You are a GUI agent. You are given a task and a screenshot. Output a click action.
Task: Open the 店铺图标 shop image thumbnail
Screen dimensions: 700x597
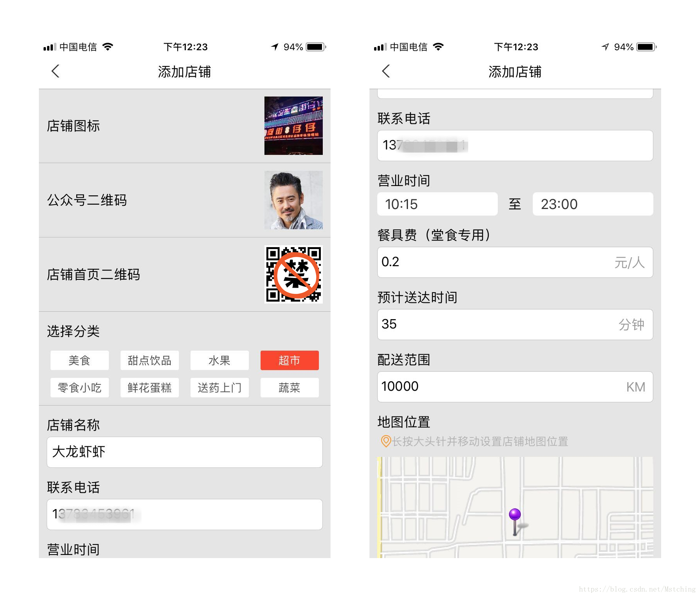(x=294, y=126)
